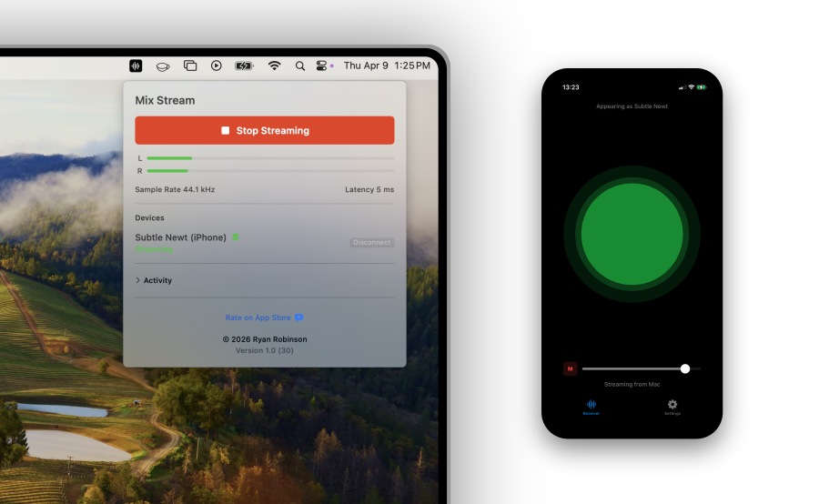This screenshot has height=504, width=819.
Task: Click the Mix Stream waveform menu bar icon
Action: click(136, 66)
